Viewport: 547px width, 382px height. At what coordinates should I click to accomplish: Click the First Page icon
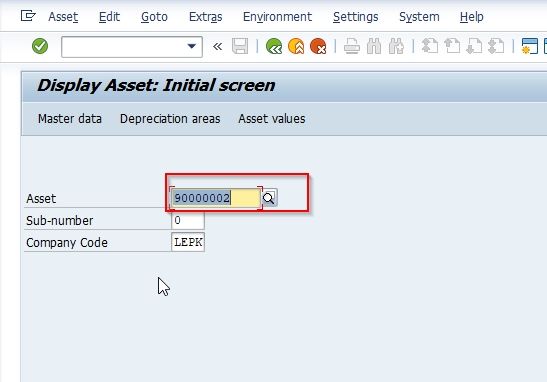point(430,46)
